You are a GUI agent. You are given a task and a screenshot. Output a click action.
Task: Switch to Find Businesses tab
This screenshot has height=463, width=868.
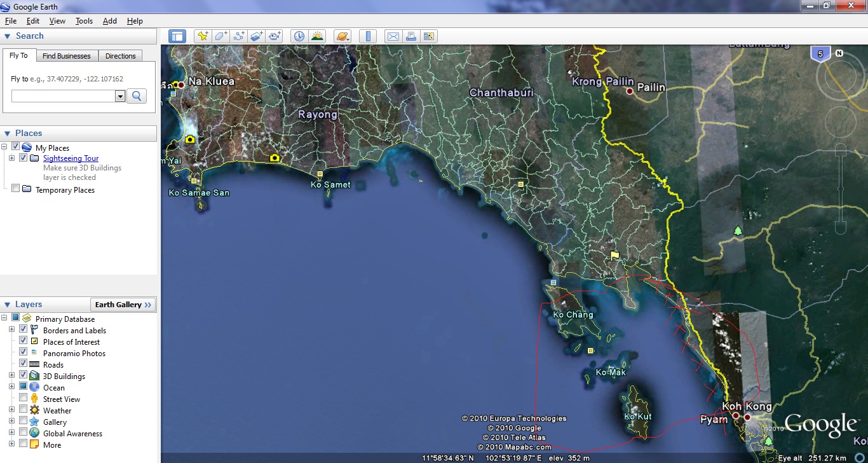(67, 56)
